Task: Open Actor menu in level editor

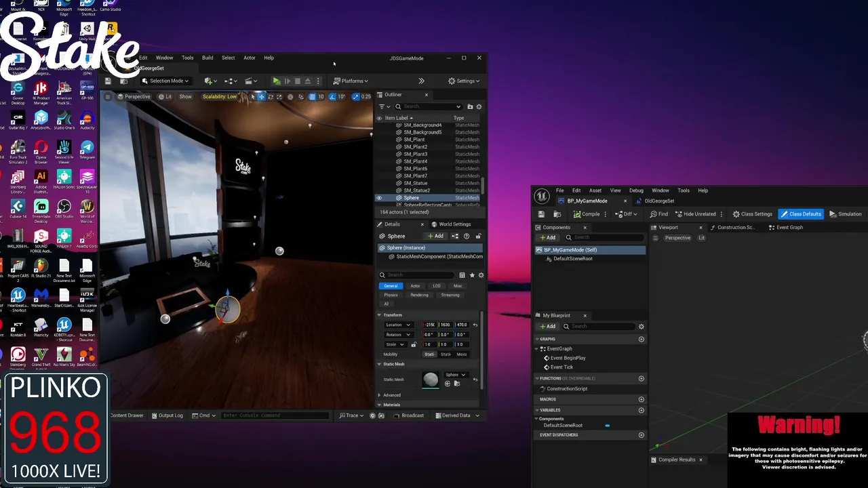Action: point(249,58)
